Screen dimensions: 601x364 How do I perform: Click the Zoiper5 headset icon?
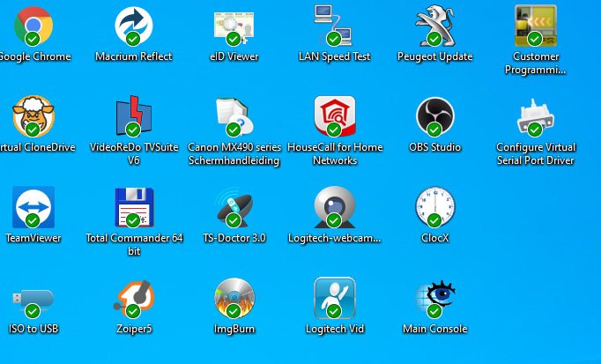[x=134, y=300]
